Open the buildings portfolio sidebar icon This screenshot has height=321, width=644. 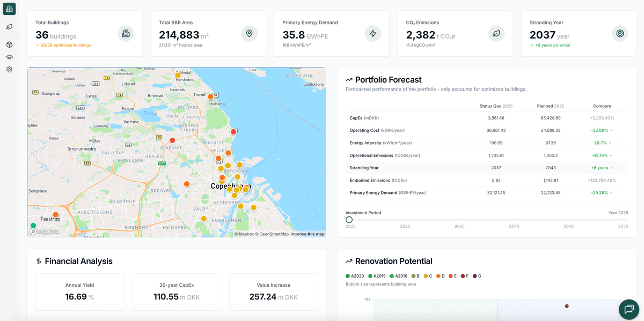pyautogui.click(x=9, y=9)
